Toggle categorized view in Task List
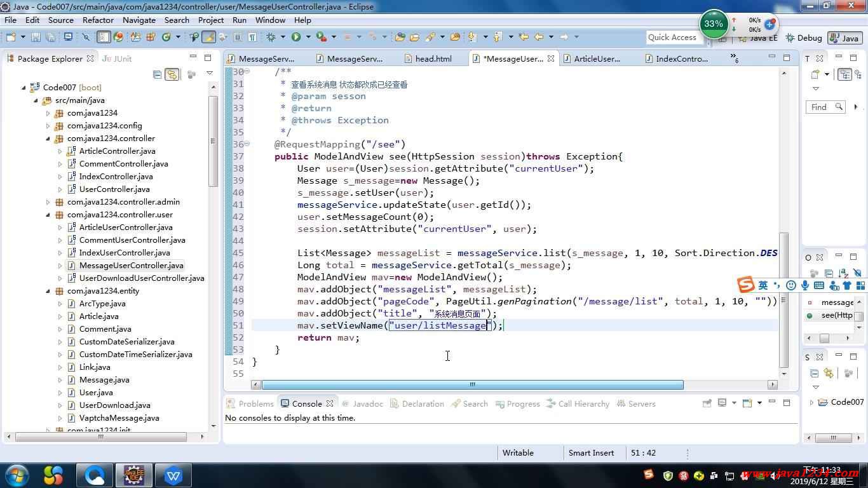868x488 pixels. point(845,74)
